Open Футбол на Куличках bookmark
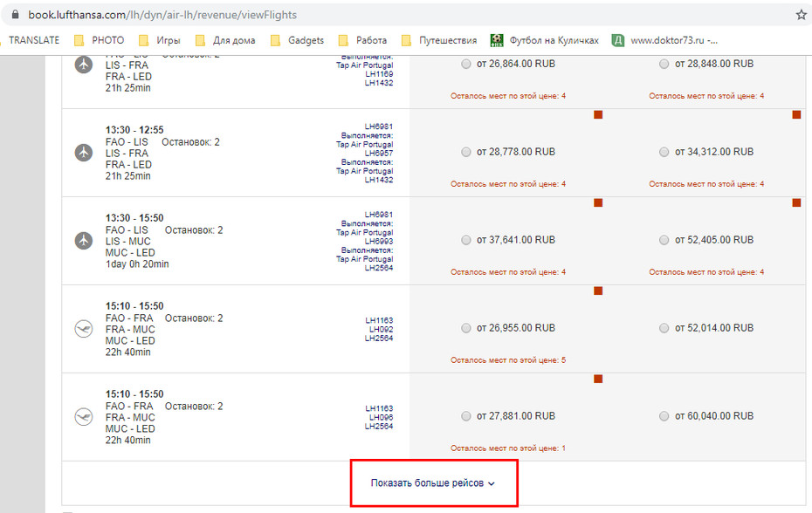 [x=545, y=40]
